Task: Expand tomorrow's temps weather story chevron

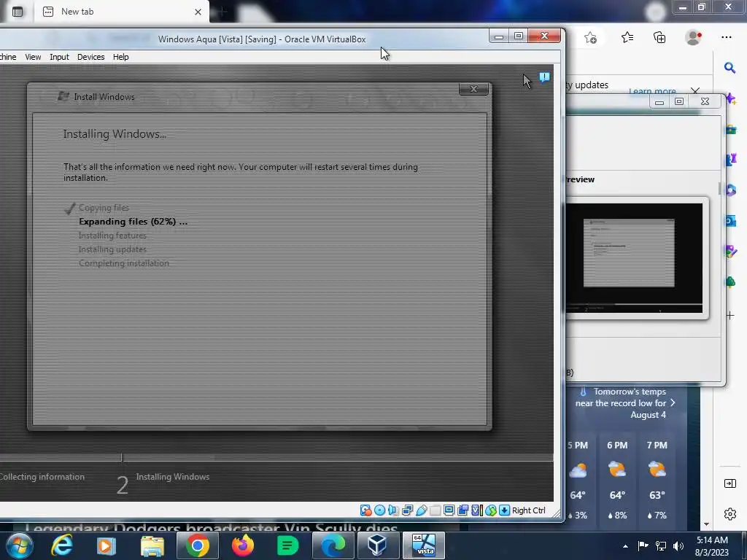Action: [673, 402]
